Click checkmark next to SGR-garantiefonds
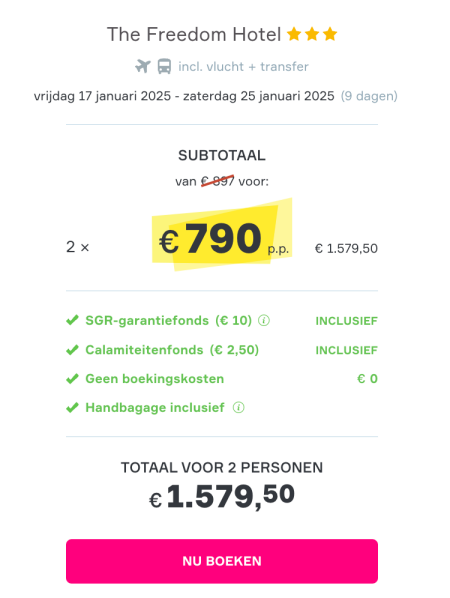Viewport: 450px width, 598px height. tap(72, 320)
